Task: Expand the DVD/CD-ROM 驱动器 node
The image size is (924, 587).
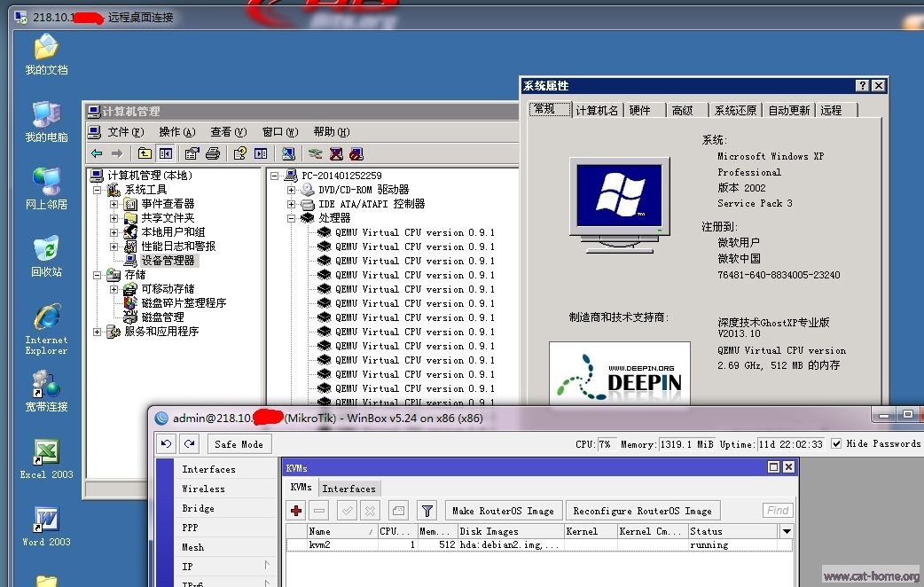Action: coord(291,190)
